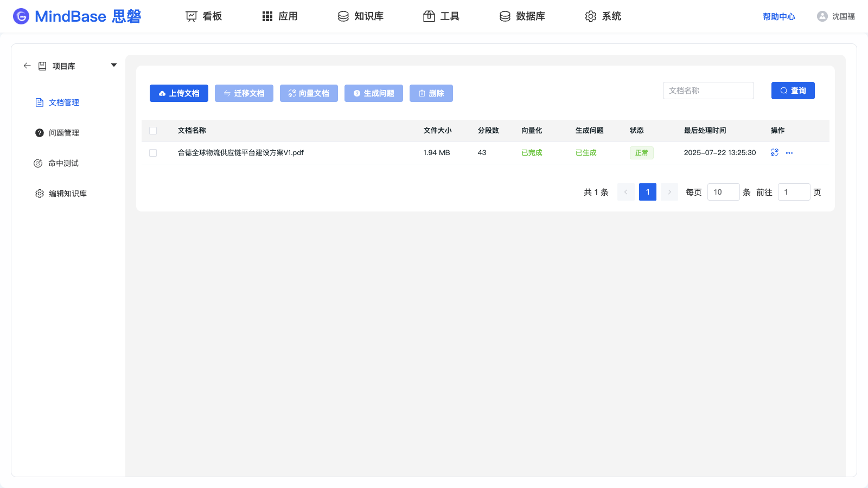The width and height of the screenshot is (868, 488).
Task: Open 文档管理 in the sidebar
Action: [58, 102]
